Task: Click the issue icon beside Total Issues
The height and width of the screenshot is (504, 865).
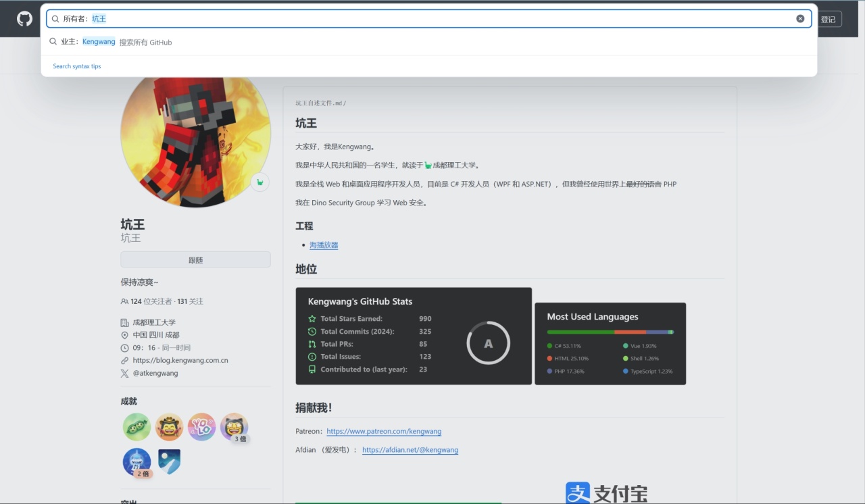Action: (x=312, y=357)
